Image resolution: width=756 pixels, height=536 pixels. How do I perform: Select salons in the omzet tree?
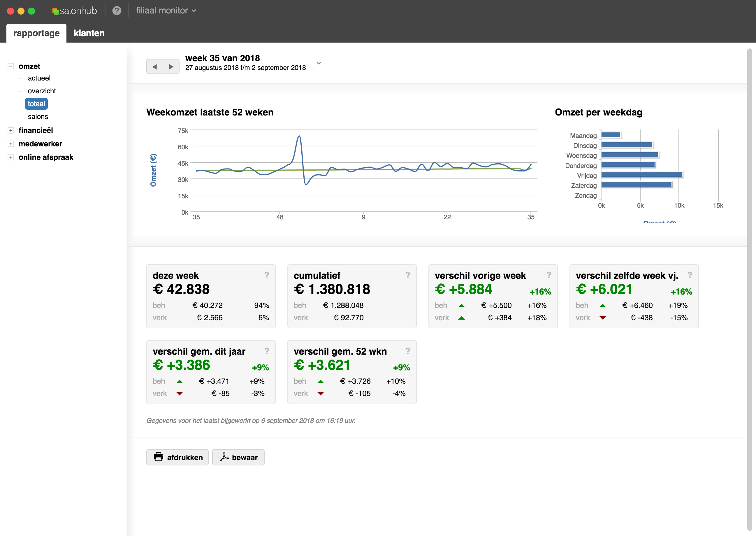[x=38, y=117]
